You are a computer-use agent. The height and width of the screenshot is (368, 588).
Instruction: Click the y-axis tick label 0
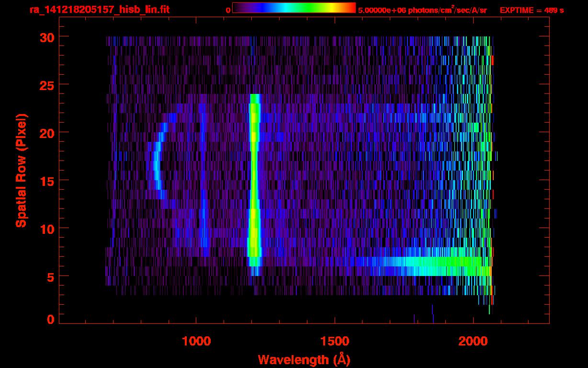(50, 320)
